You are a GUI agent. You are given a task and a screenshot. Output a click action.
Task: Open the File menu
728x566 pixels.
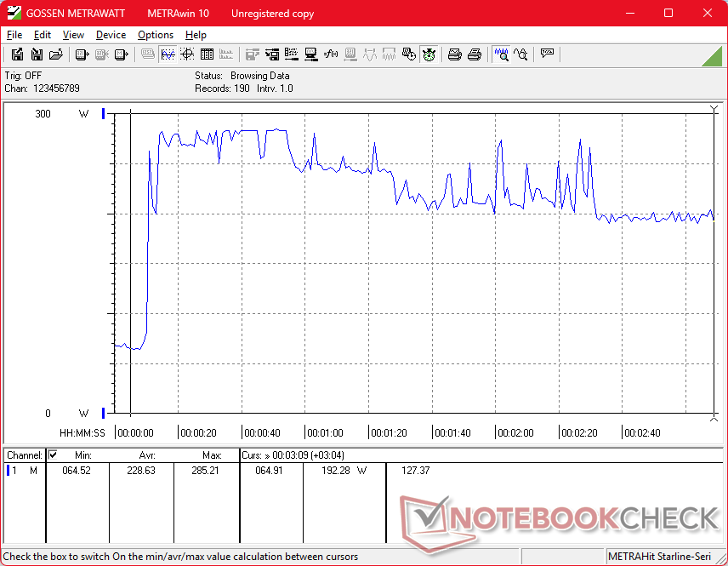(x=14, y=35)
